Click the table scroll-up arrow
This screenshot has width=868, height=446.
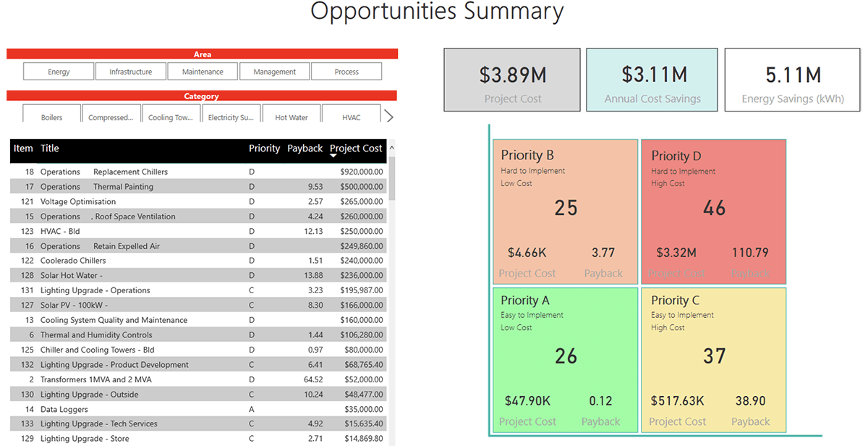pos(392,148)
